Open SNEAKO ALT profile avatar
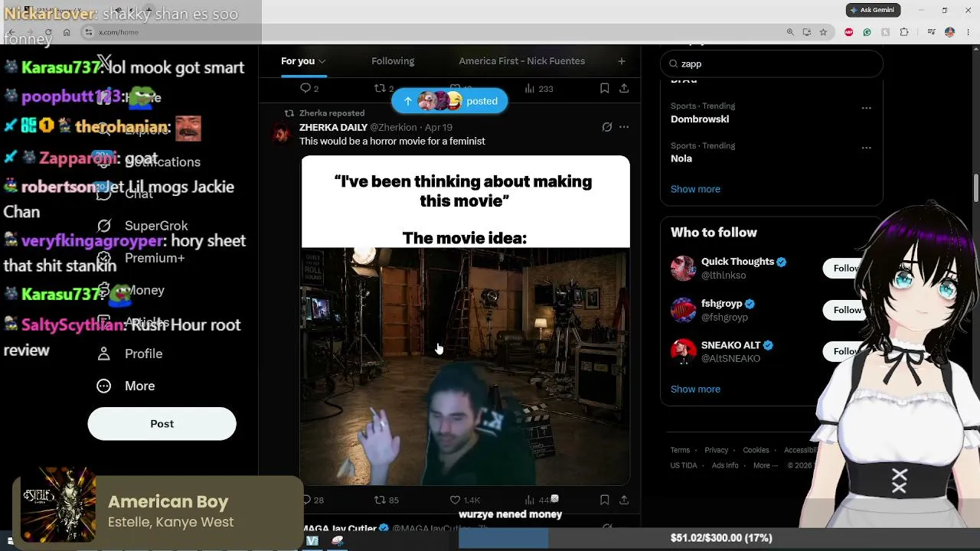980x551 pixels. [x=683, y=350]
